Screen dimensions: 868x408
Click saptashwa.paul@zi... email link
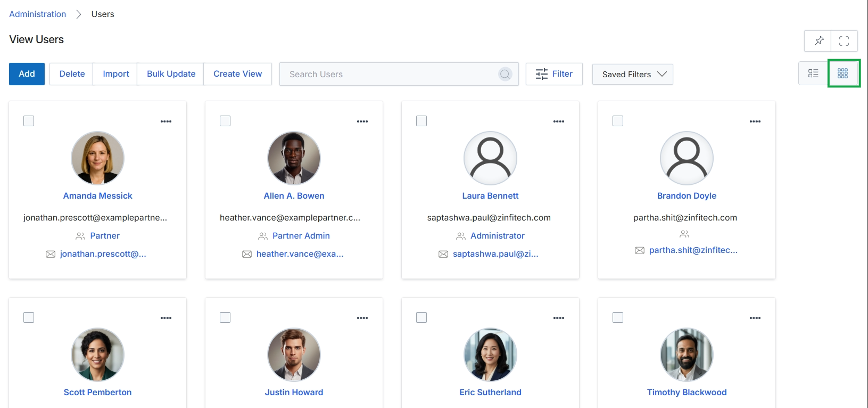pos(495,254)
